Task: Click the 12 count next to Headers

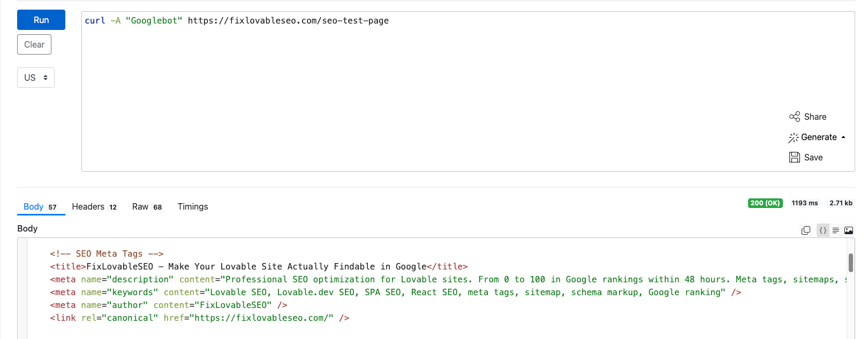Action: [113, 207]
